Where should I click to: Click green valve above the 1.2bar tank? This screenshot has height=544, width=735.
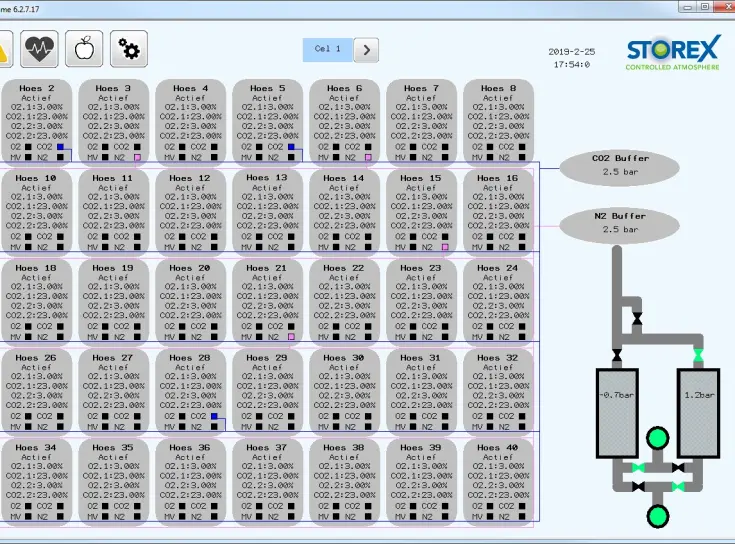(698, 357)
